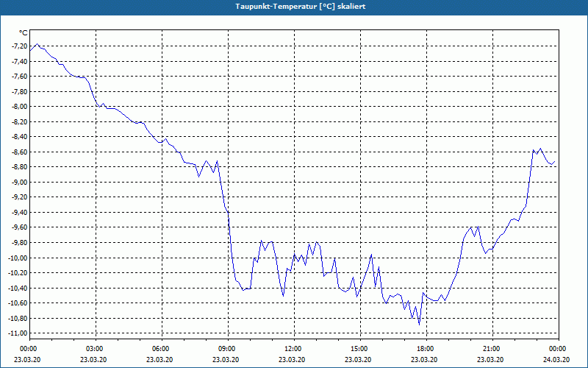The width and height of the screenshot is (588, 368).
Task: Click the -7,20 y-axis label
Action: pyautogui.click(x=20, y=46)
